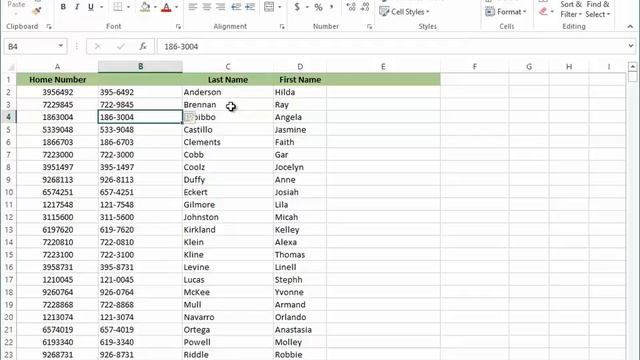Image resolution: width=640 pixels, height=360 pixels.
Task: Toggle Bold formatting in the Font group
Action: pos(63,7)
